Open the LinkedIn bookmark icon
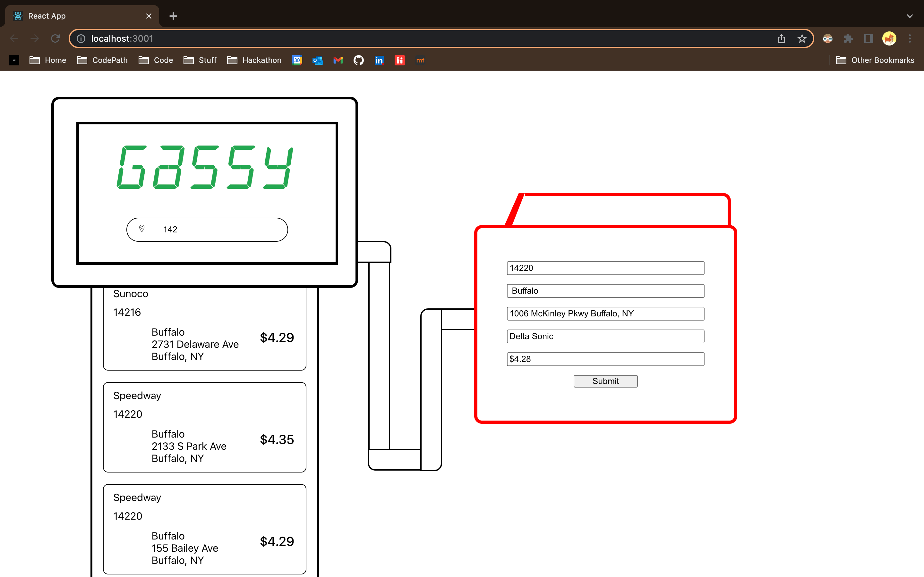 pyautogui.click(x=379, y=60)
